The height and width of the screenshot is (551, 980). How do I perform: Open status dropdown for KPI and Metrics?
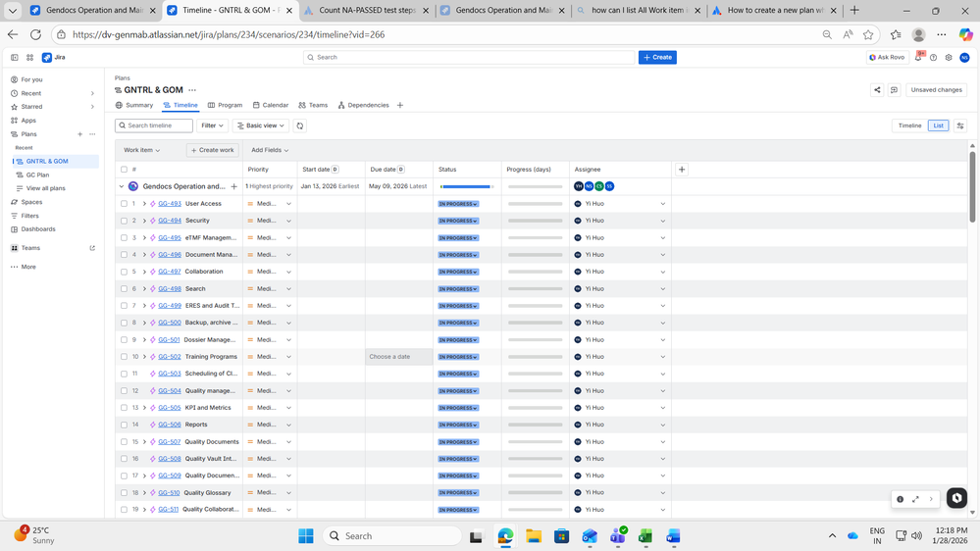pyautogui.click(x=458, y=408)
